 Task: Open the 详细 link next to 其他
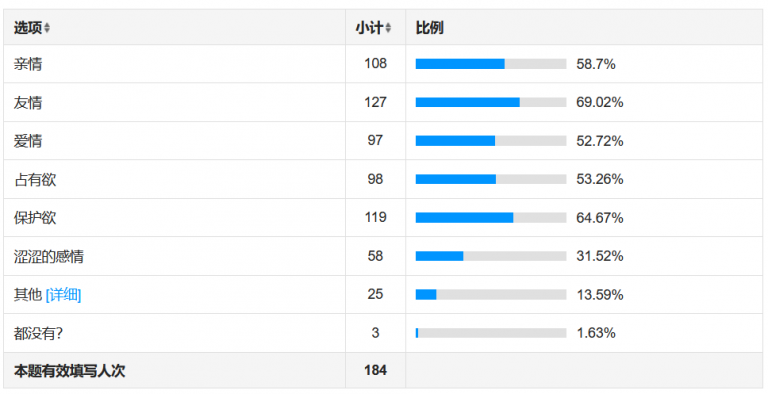tap(63, 295)
